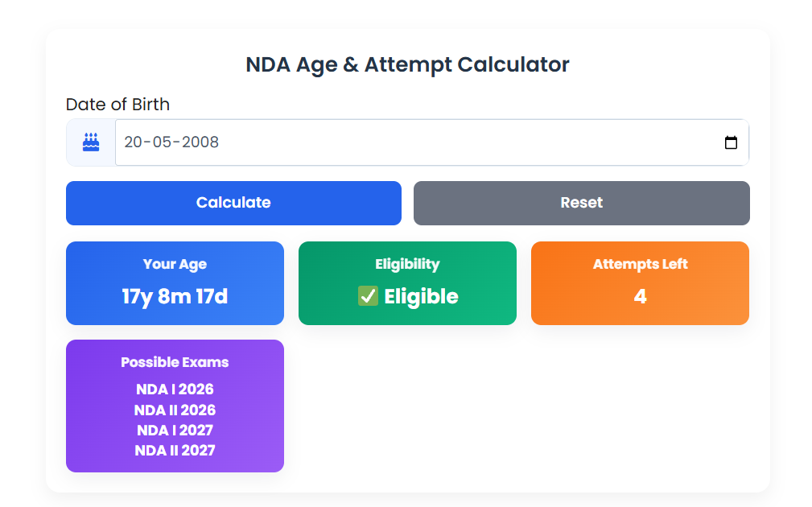The height and width of the screenshot is (507, 812).
Task: Focus the Date of Birth input field
Action: [418, 142]
